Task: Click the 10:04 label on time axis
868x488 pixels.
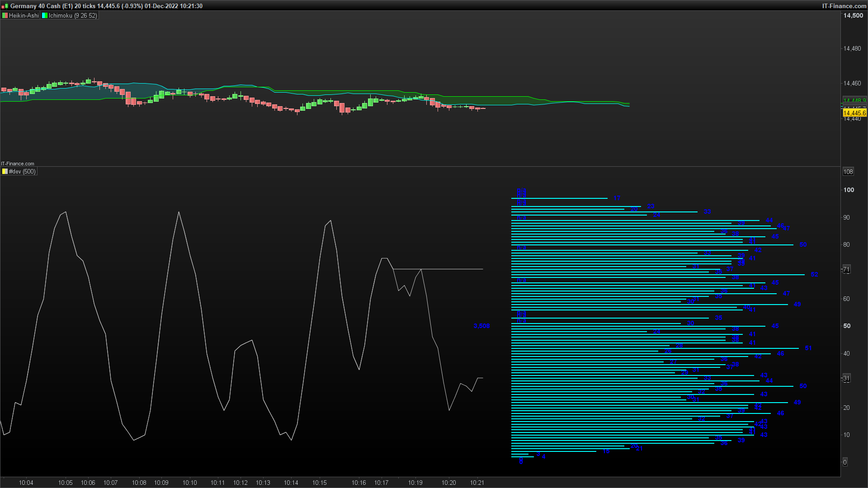Action: (26, 483)
